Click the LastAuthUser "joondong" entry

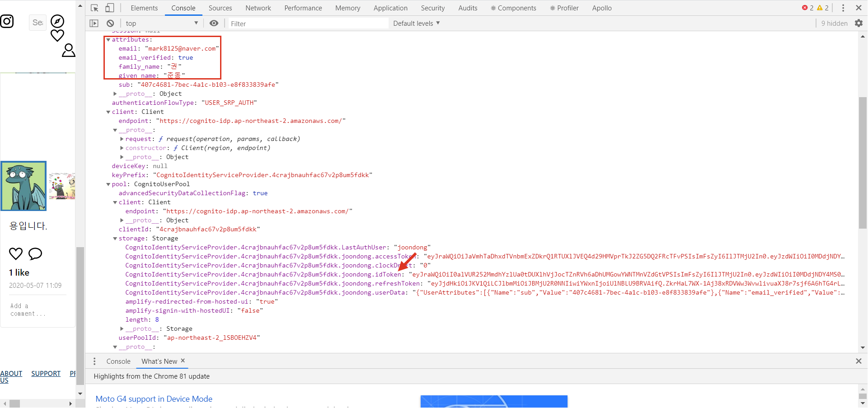[278, 247]
